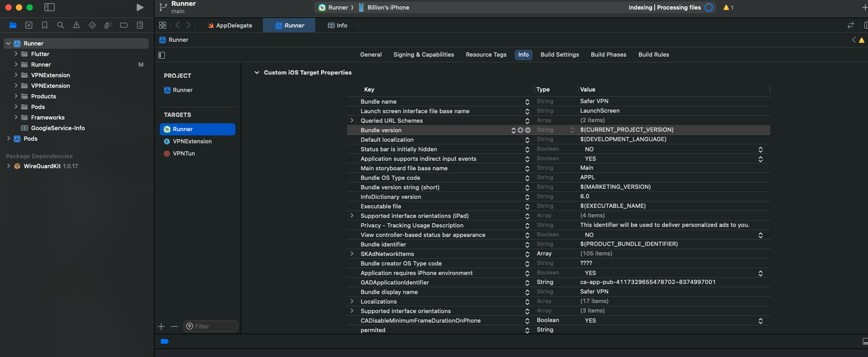Viewport: 868px width, 357px height.
Task: Toggle the navigator sidebar panel
Action: point(49,7)
